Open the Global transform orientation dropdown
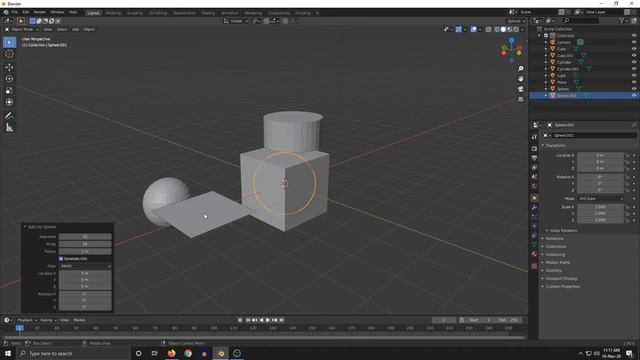This screenshot has width=640, height=360. (236, 21)
